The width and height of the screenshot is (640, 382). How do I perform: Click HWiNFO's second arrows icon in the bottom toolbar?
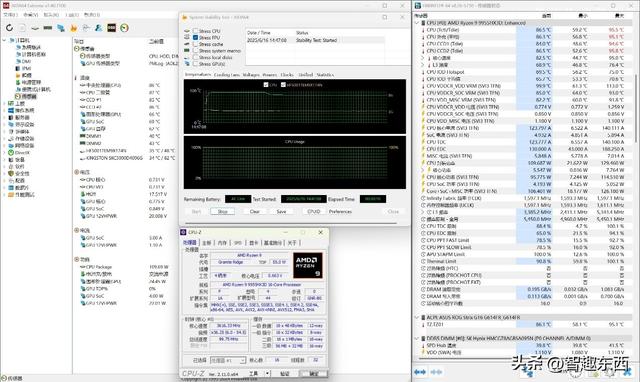(436, 372)
